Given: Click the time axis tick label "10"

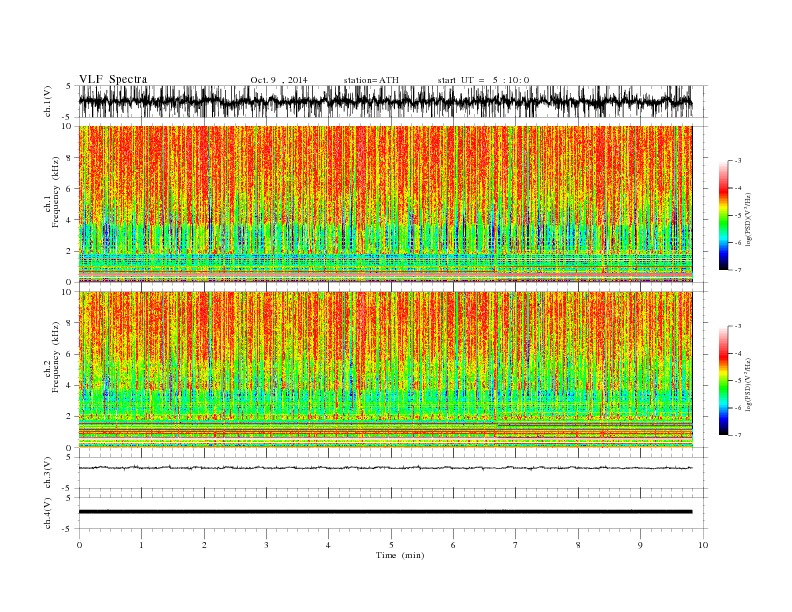Looking at the screenshot, I should (703, 545).
